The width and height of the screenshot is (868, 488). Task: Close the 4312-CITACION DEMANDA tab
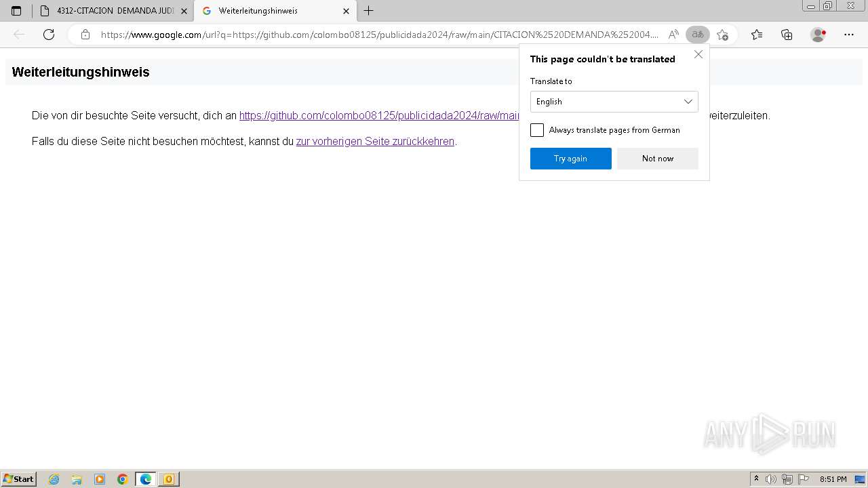tap(184, 11)
